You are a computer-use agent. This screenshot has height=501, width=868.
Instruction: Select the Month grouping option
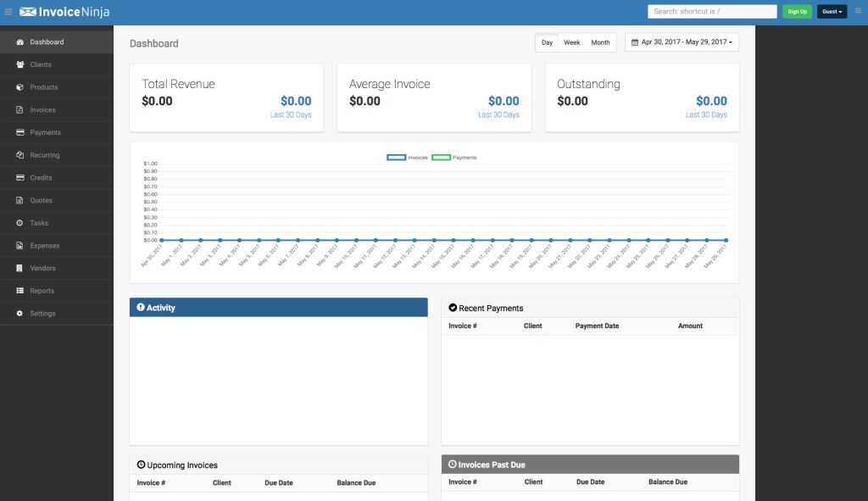[601, 42]
